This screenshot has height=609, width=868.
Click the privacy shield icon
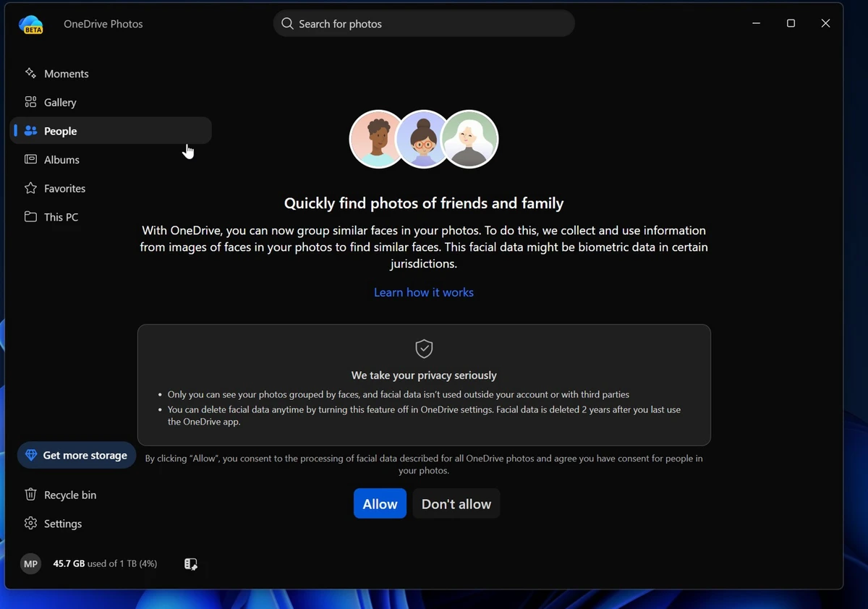(x=424, y=349)
